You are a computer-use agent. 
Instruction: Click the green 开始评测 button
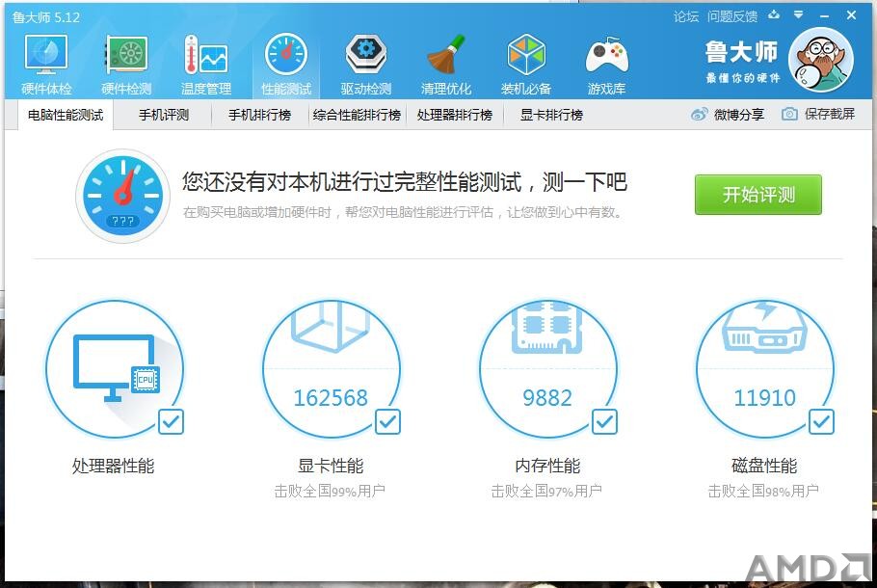point(758,195)
